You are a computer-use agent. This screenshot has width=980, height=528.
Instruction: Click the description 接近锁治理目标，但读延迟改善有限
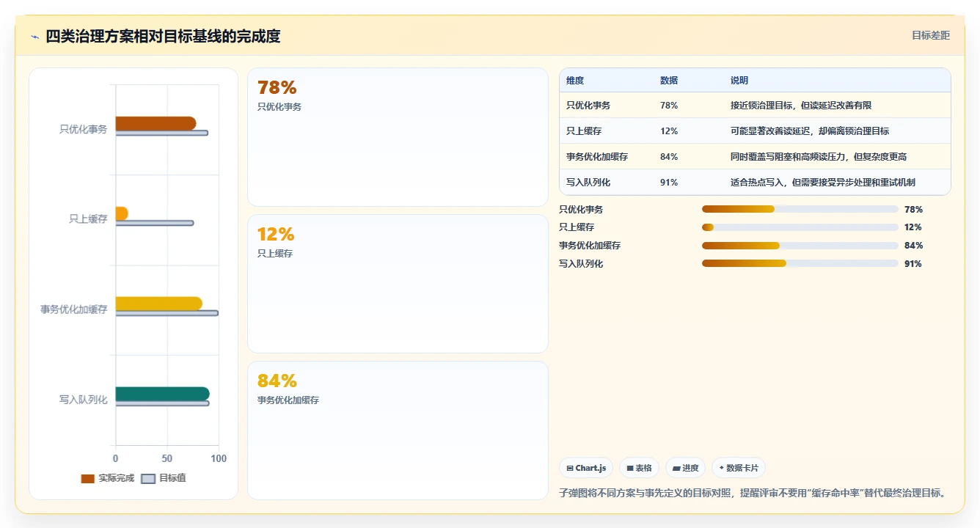click(801, 106)
